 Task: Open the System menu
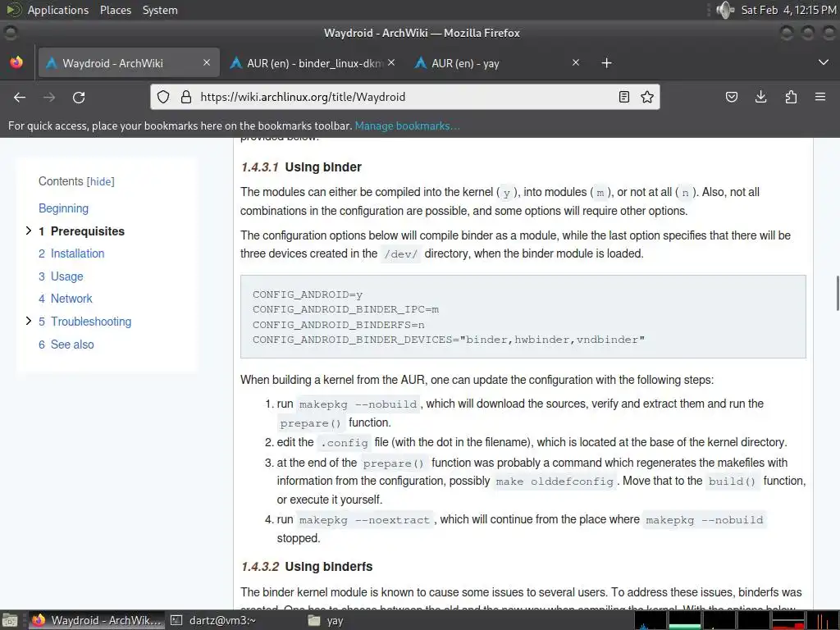tap(160, 10)
